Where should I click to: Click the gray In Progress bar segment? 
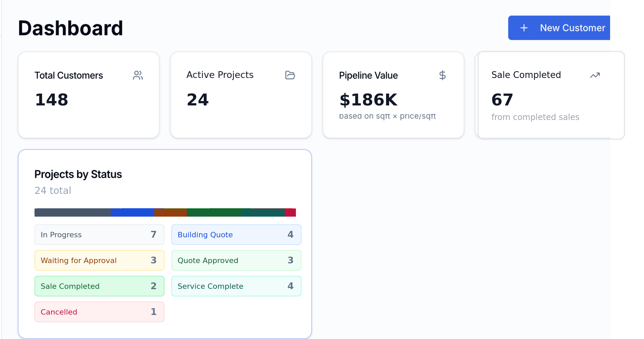(73, 213)
